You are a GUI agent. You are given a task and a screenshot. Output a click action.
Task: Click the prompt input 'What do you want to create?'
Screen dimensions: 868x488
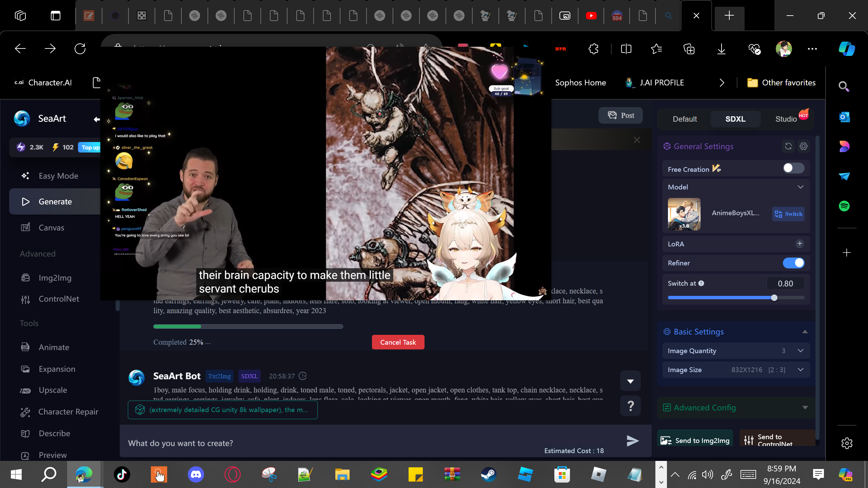click(x=373, y=443)
